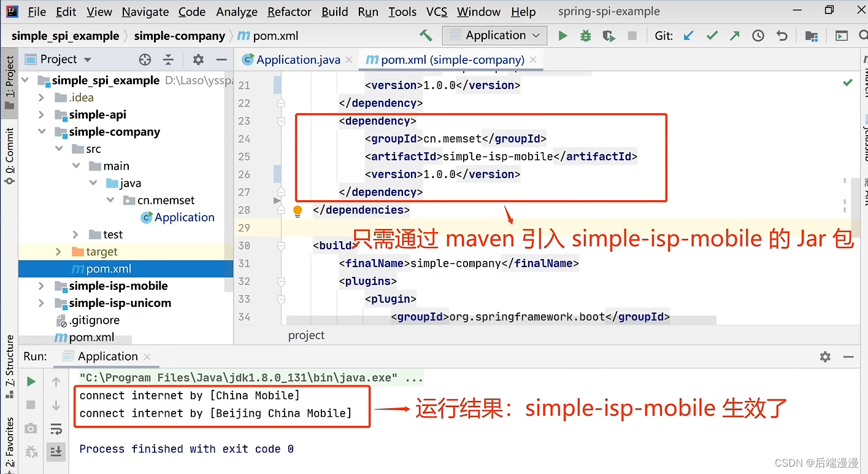The width and height of the screenshot is (868, 474).
Task: Toggle the 2: Favorites tool window
Action: pos(9,445)
